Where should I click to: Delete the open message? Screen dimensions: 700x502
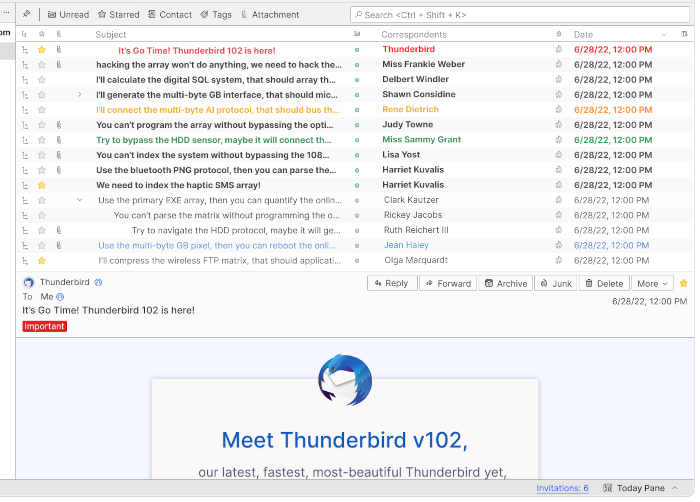pos(604,283)
